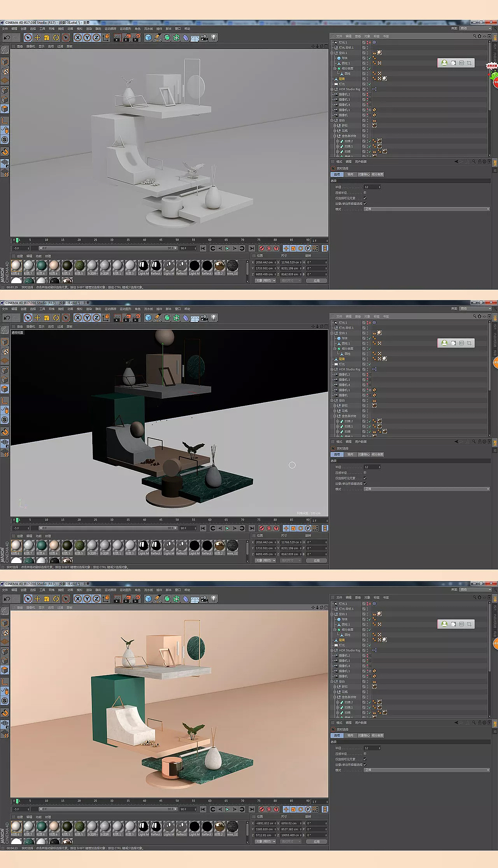
Task: Toggle Y axis lock in dark viewport window
Action: 87,318
